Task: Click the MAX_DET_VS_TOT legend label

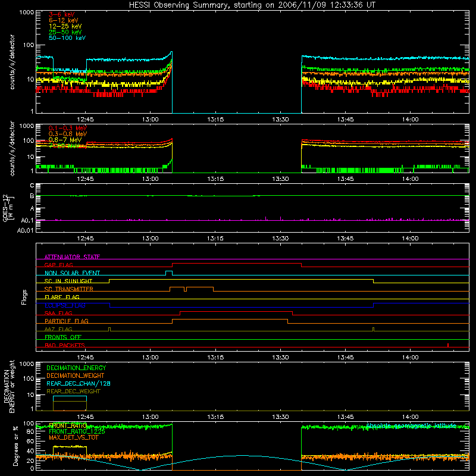Action: 73,437
